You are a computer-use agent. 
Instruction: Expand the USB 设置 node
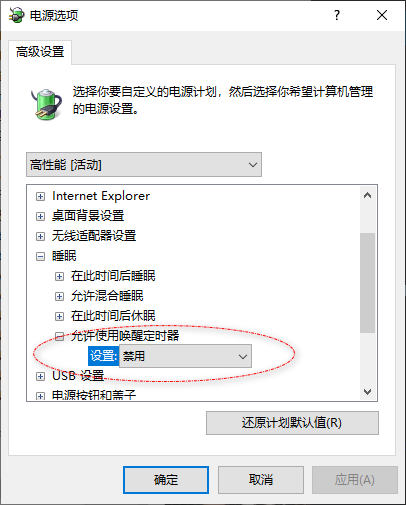40,376
